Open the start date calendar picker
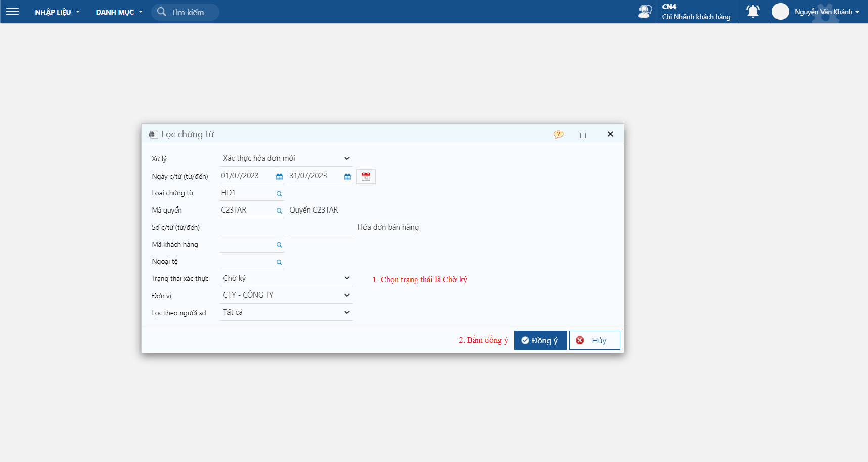Screen dimensions: 868x462 tap(279, 177)
